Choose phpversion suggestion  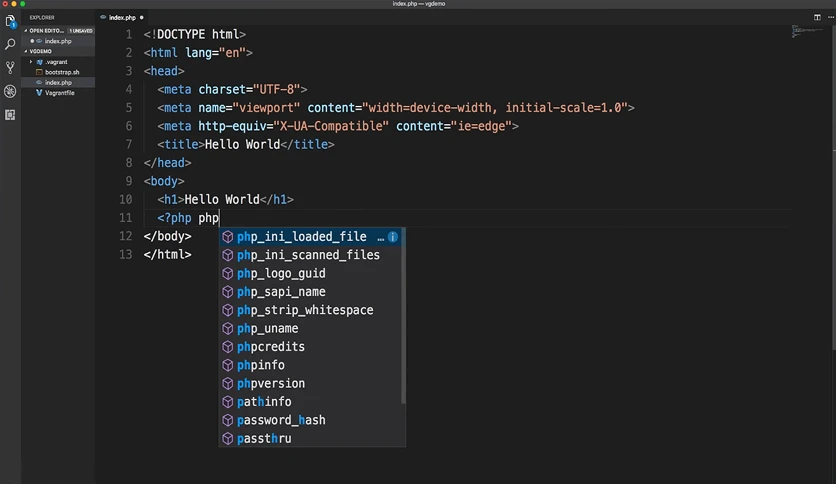[x=311, y=383]
